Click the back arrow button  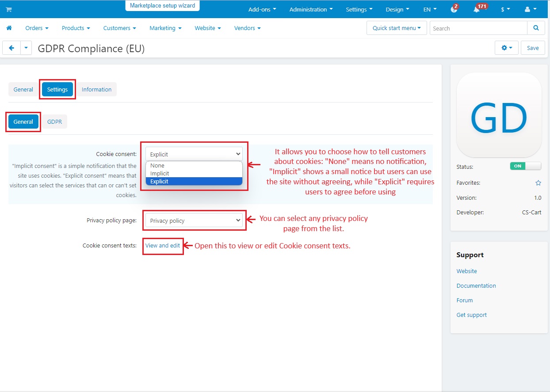click(x=11, y=48)
